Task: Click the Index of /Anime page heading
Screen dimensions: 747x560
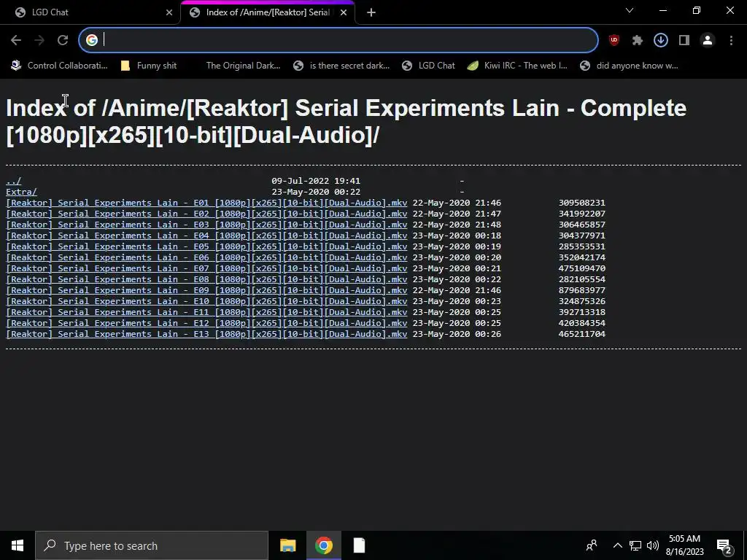Action: tap(346, 122)
